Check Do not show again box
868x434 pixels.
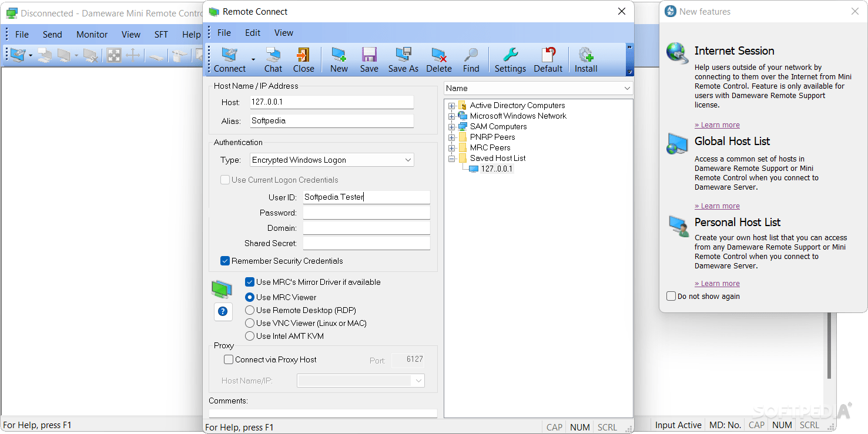(x=671, y=296)
